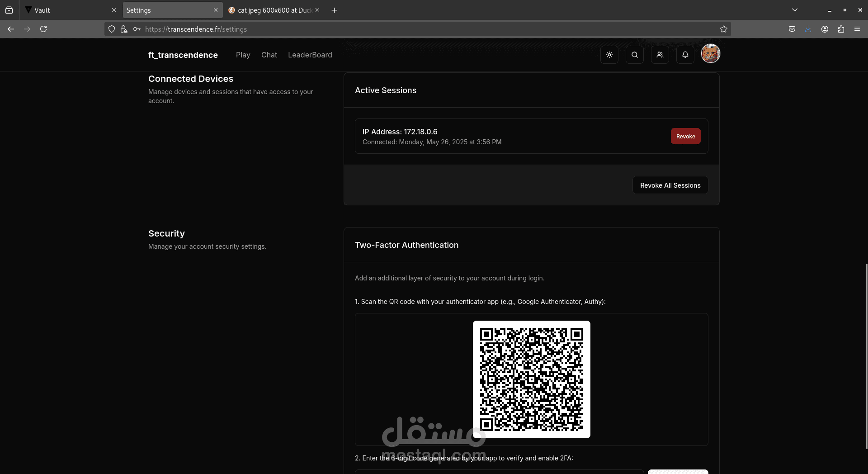Select the Settings browser tab
Screen dimensions: 868x474
172,10
